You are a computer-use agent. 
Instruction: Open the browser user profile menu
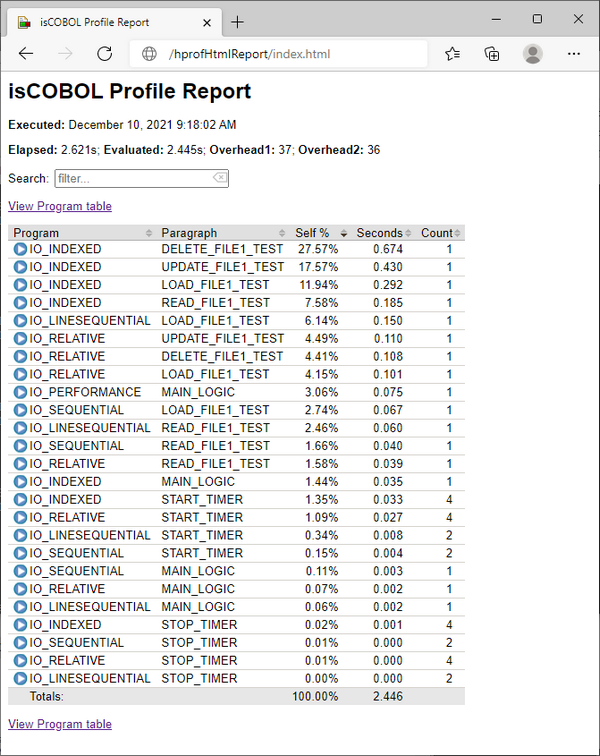pos(533,54)
